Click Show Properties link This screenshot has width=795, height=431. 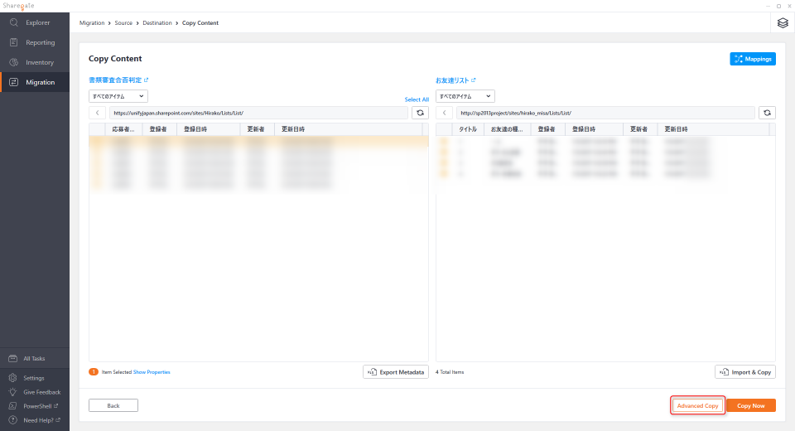coord(151,372)
